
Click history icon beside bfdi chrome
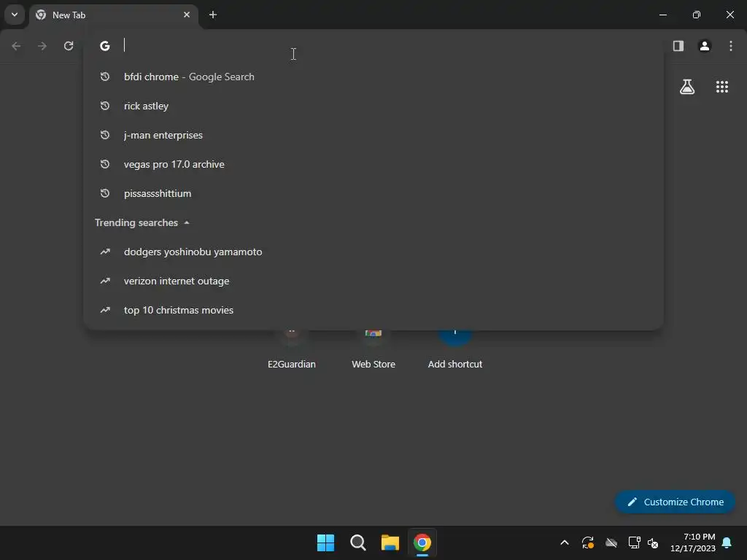coord(105,77)
